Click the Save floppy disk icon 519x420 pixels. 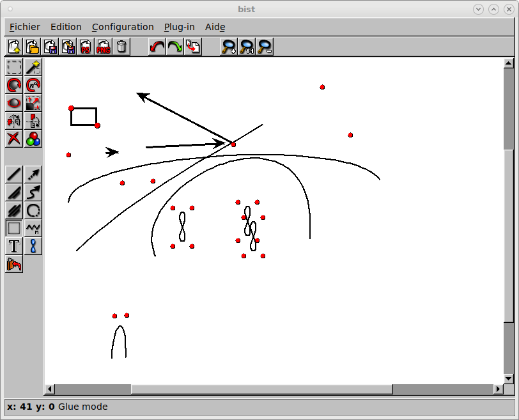tap(50, 47)
